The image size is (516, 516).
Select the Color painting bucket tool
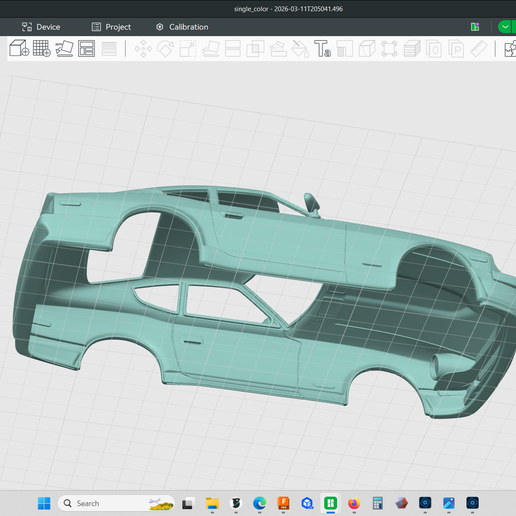(300, 49)
